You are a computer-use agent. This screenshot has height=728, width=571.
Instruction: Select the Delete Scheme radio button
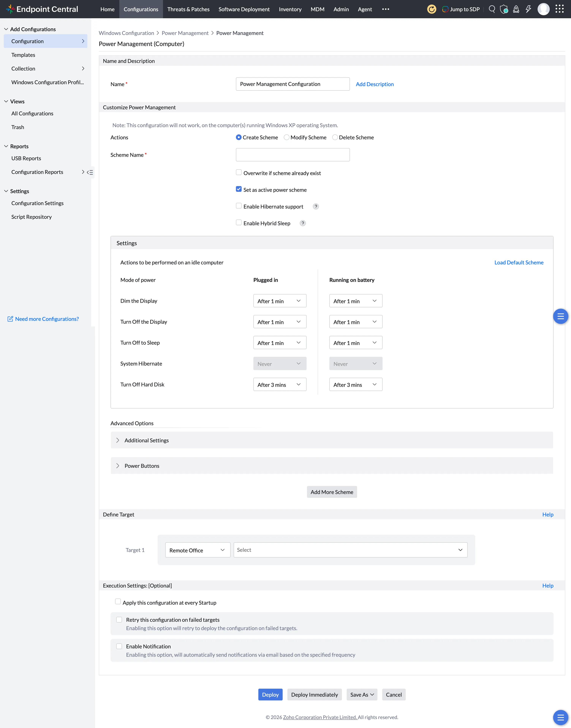pyautogui.click(x=335, y=137)
